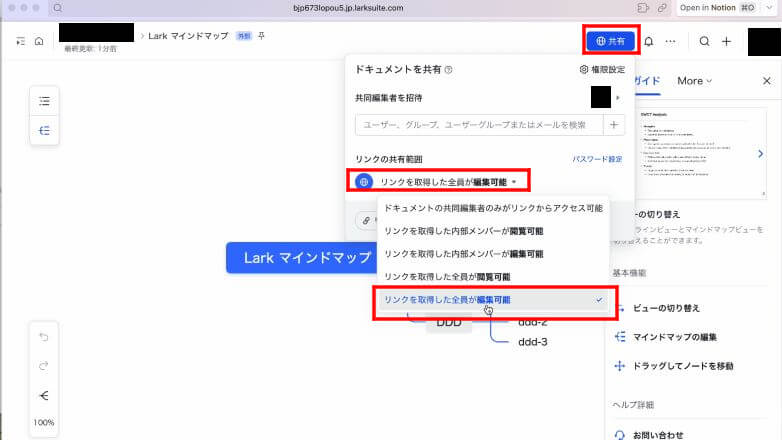Click the collaborator search input field
This screenshot has width=782, height=440.
click(479, 125)
